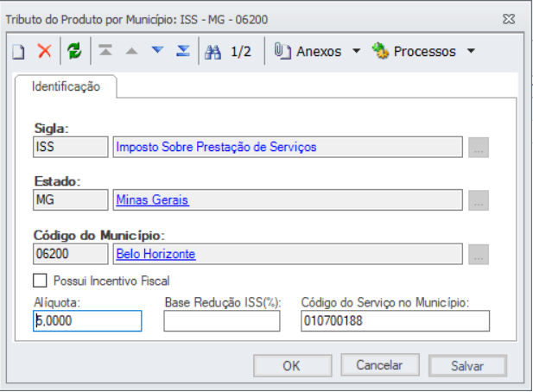Jump to the first record

click(x=105, y=51)
